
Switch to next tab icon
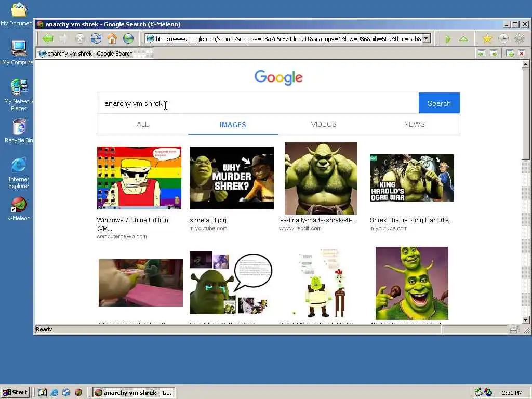[494, 54]
